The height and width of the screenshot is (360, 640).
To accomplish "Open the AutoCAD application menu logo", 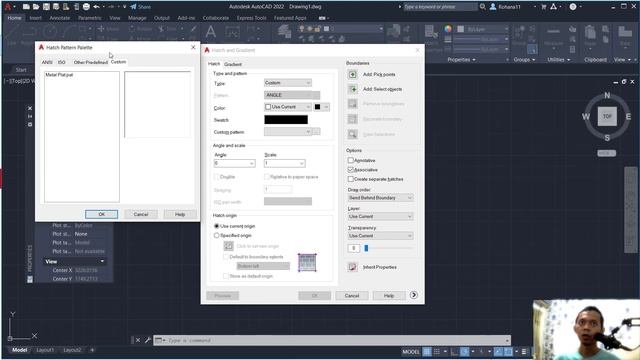I will (x=8, y=7).
